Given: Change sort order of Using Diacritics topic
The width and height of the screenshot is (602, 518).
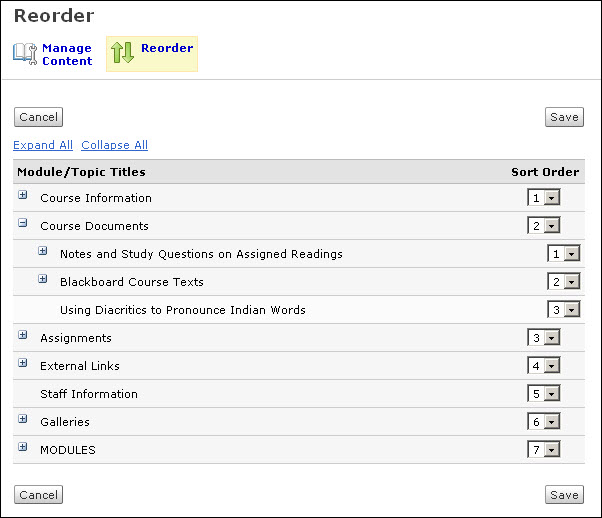Looking at the screenshot, I should (x=563, y=310).
